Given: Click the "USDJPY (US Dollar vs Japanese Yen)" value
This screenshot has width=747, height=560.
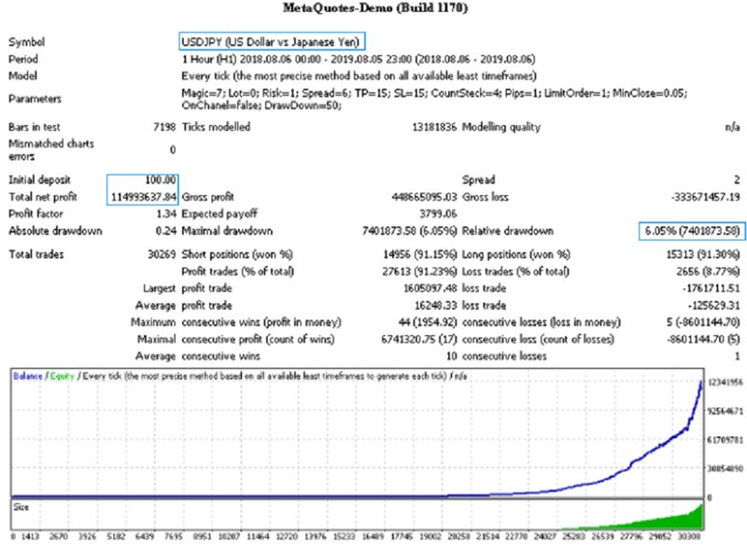Looking at the screenshot, I should click(x=271, y=42).
